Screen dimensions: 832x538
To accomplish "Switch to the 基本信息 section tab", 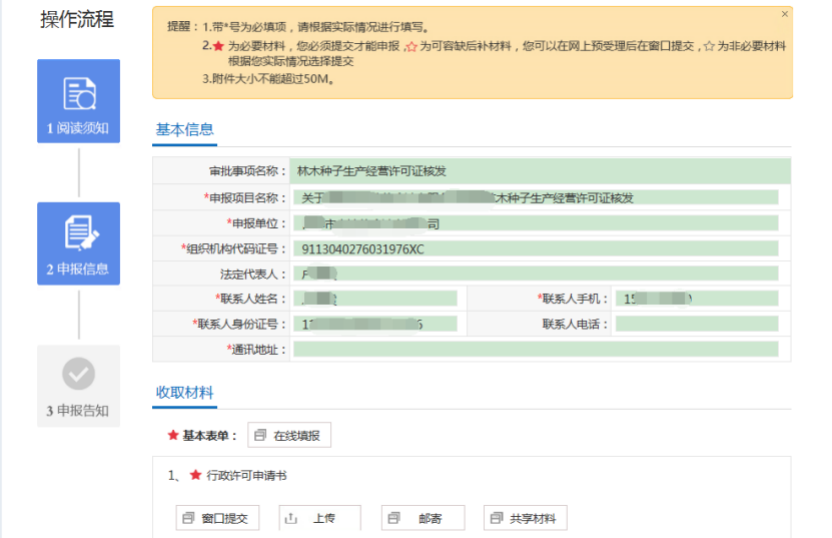I will pos(183,129).
